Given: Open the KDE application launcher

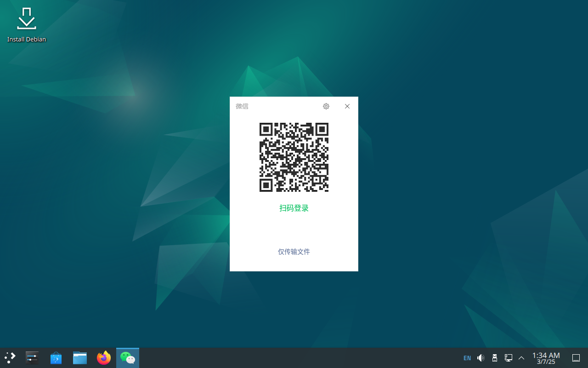Looking at the screenshot, I should [10, 357].
